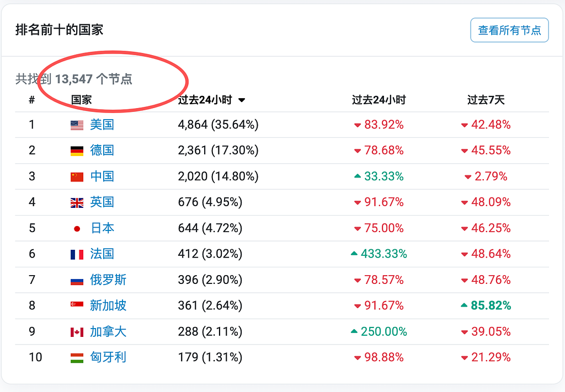Image resolution: width=565 pixels, height=392 pixels.
Task: Click the Germany flag icon
Action: click(x=77, y=151)
